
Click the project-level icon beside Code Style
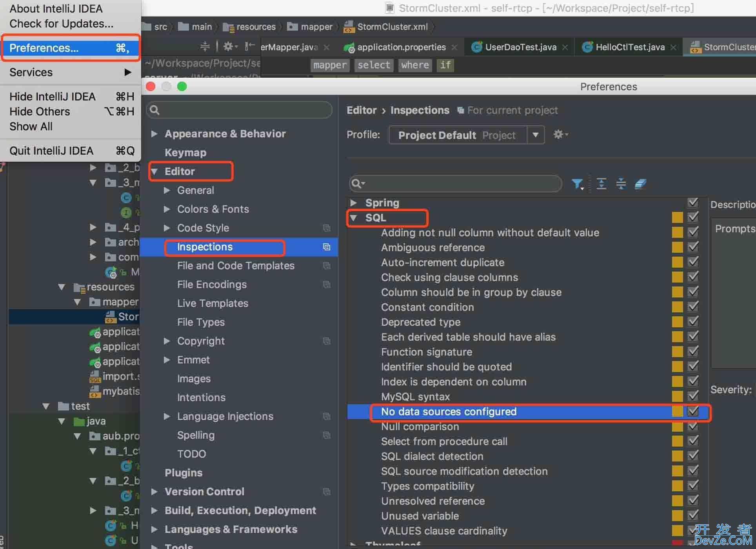[x=326, y=228]
